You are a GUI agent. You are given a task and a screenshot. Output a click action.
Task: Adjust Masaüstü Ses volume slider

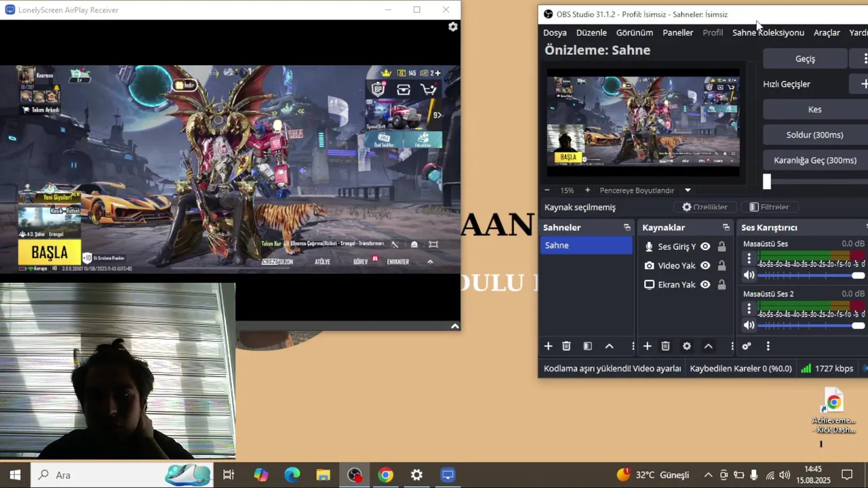click(x=811, y=275)
